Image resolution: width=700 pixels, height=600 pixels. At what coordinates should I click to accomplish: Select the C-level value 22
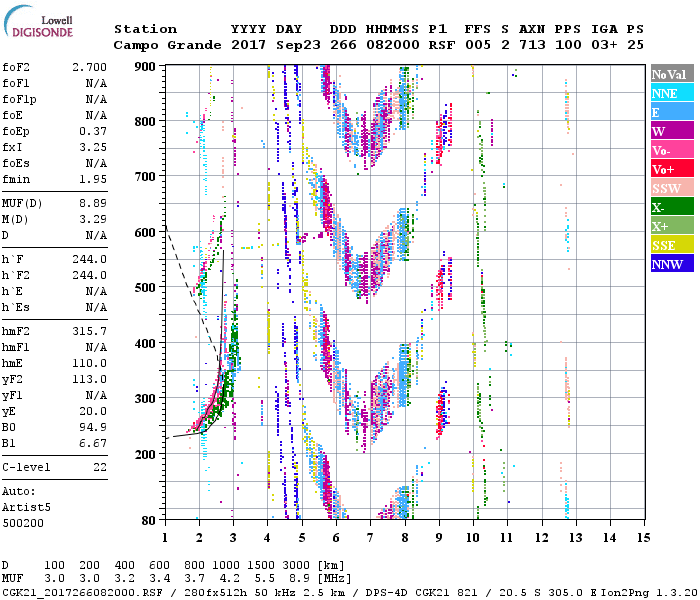100,467
